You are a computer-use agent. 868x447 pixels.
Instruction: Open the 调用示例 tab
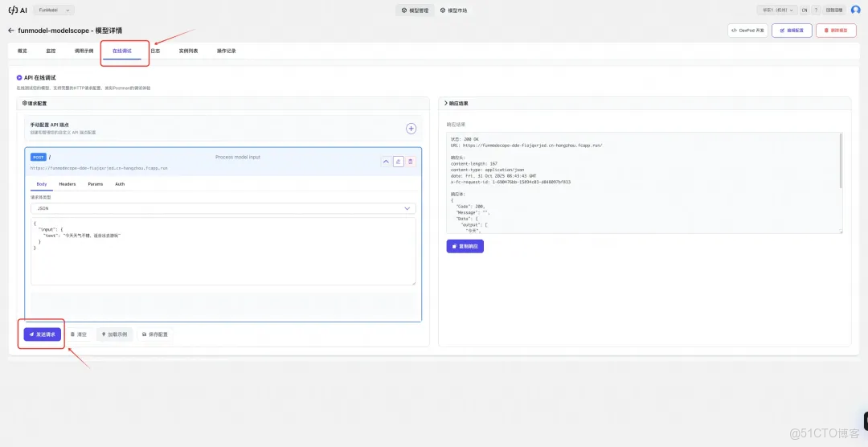point(84,51)
